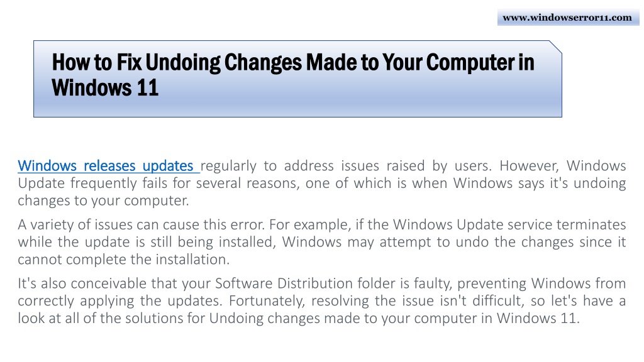Image resolution: width=644 pixels, height=362 pixels.
Task: Click the www.windowserror11.com URL label
Action: point(567,18)
